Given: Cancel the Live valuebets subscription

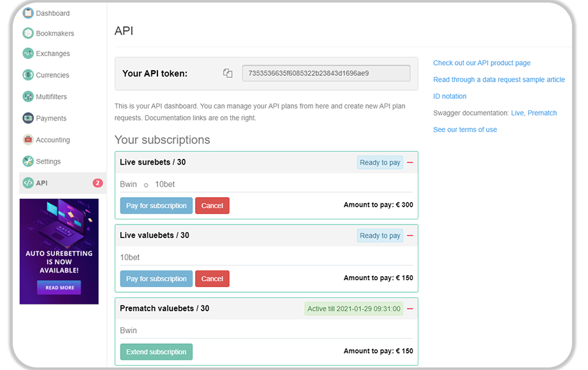Looking at the screenshot, I should [x=212, y=278].
